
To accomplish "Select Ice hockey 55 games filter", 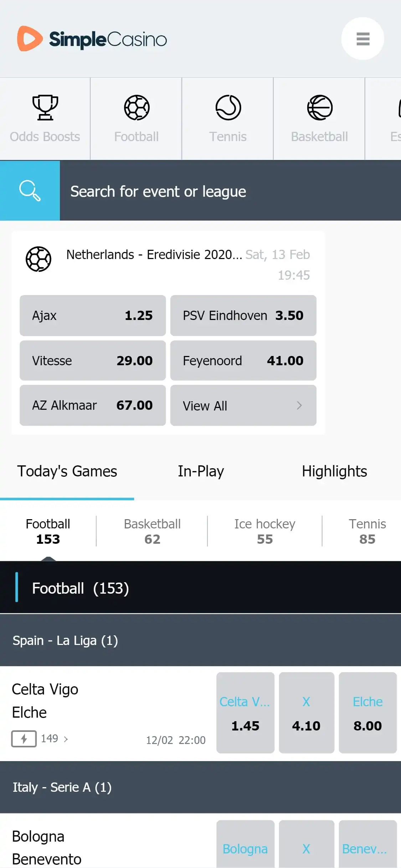I will 264,531.
